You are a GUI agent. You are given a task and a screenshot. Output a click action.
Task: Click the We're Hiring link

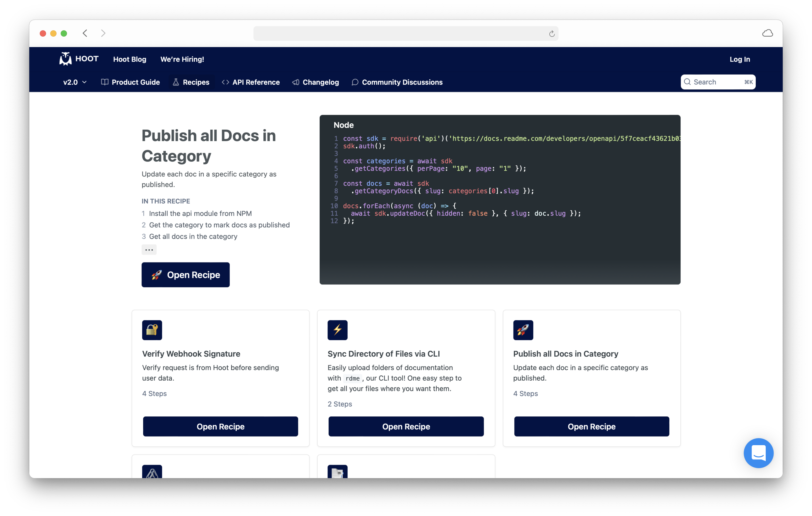[182, 59]
